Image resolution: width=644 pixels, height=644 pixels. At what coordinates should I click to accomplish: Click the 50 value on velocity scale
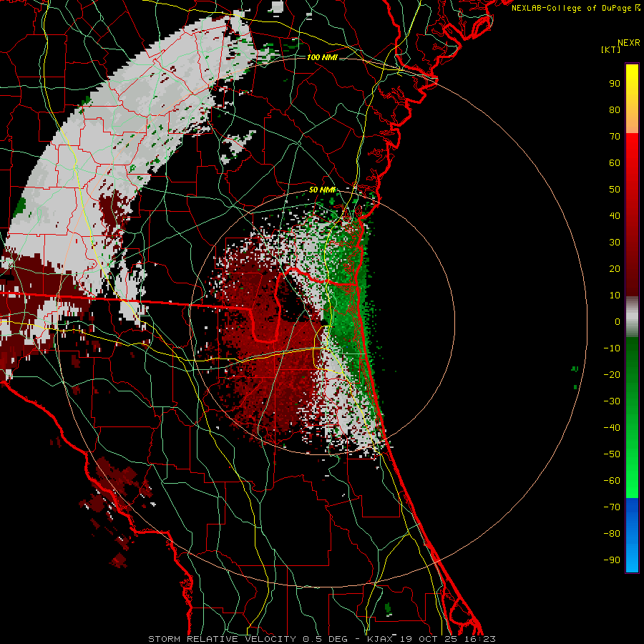(x=615, y=190)
